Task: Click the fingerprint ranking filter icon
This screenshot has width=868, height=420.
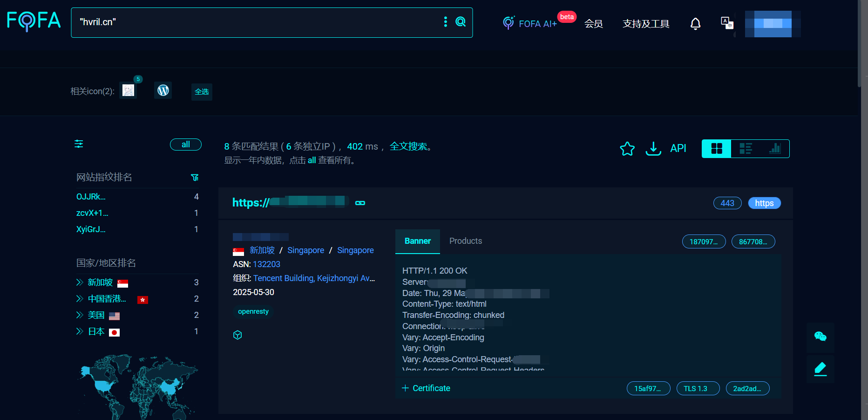Action: [x=195, y=178]
